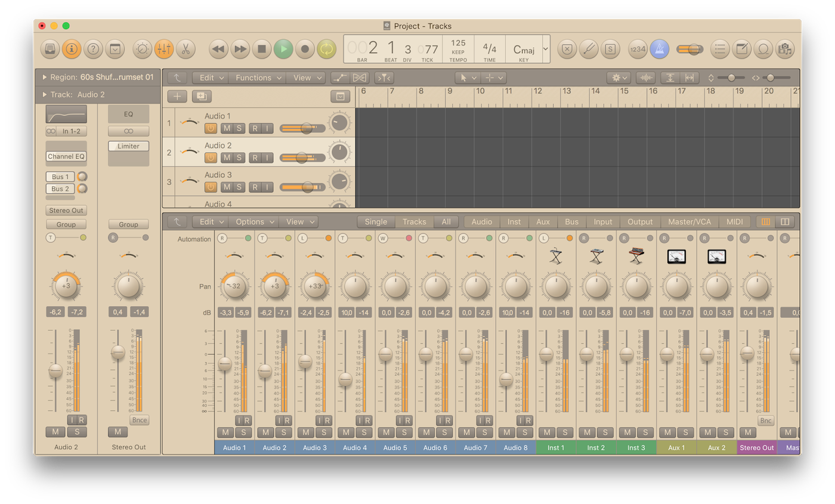Select narrow channel strips view button

tap(766, 222)
